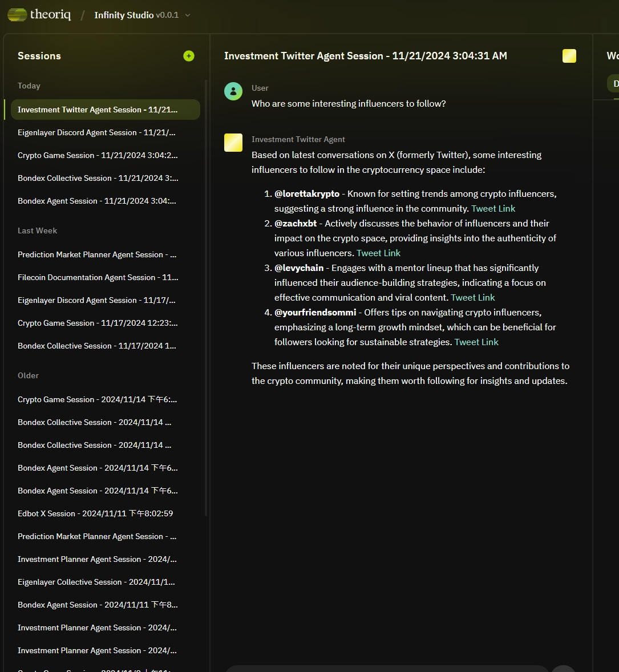Click the sessions list scrollbar
This screenshot has height=672, width=619.
click(206, 298)
